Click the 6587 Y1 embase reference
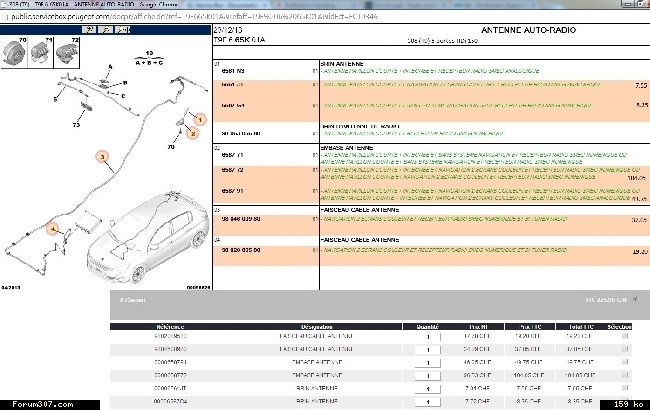 pyautogui.click(x=233, y=155)
